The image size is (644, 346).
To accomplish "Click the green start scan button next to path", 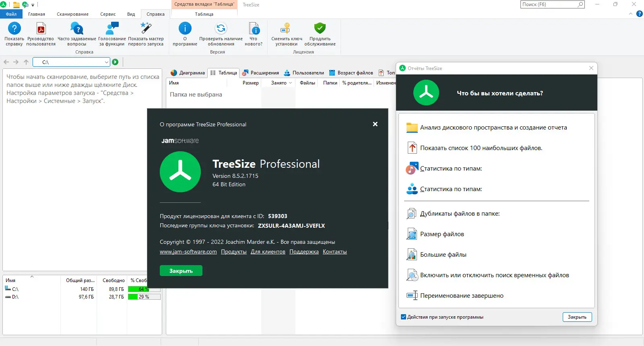I will [116, 62].
